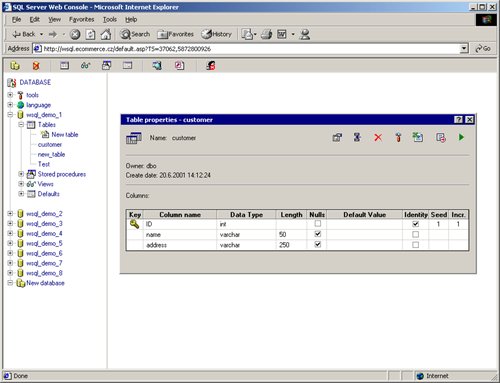The height and width of the screenshot is (383, 500).
Task: Open the Help menu
Action: coord(131,20)
